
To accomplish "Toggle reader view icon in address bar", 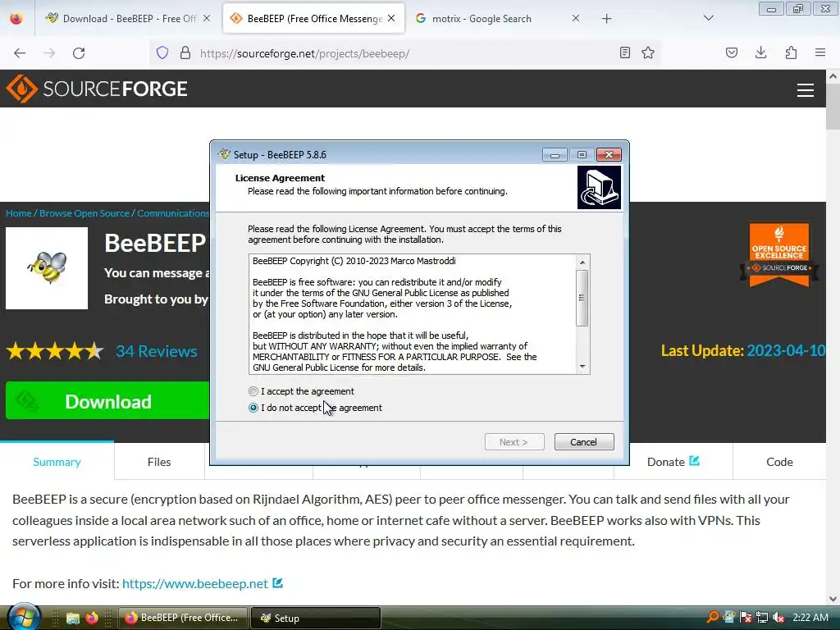I will [624, 52].
